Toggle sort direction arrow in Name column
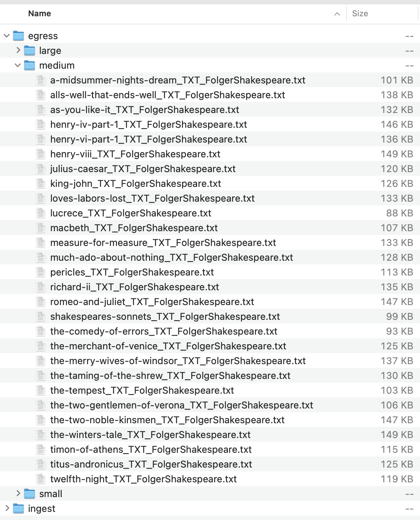420x520 pixels. point(337,14)
